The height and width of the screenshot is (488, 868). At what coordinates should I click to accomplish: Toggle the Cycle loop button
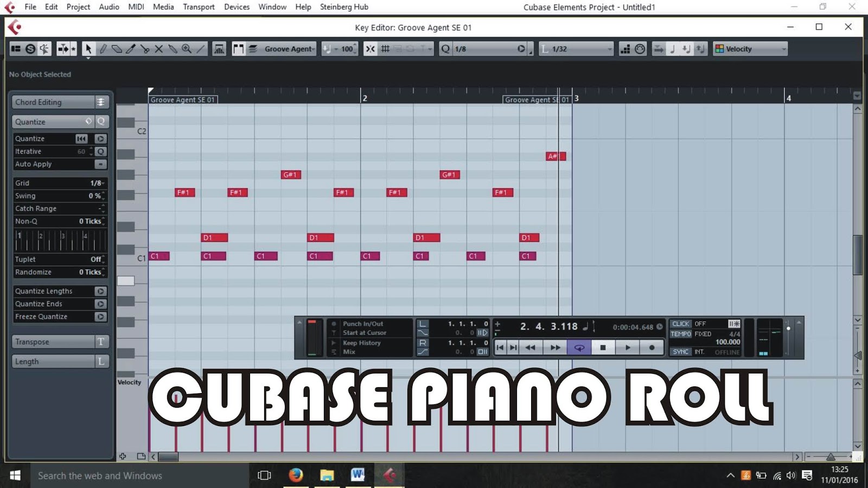coord(579,347)
